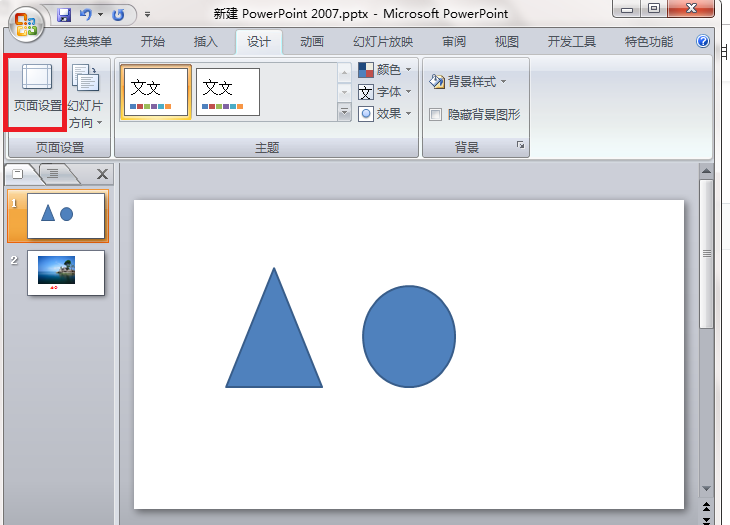Select the blue circle shape on slide
This screenshot has height=525, width=730.
pos(409,337)
